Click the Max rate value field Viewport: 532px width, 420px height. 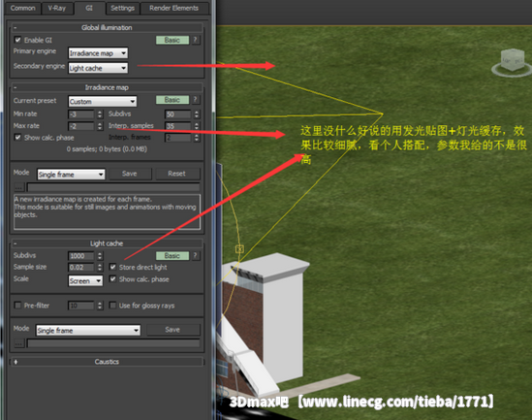tap(81, 126)
